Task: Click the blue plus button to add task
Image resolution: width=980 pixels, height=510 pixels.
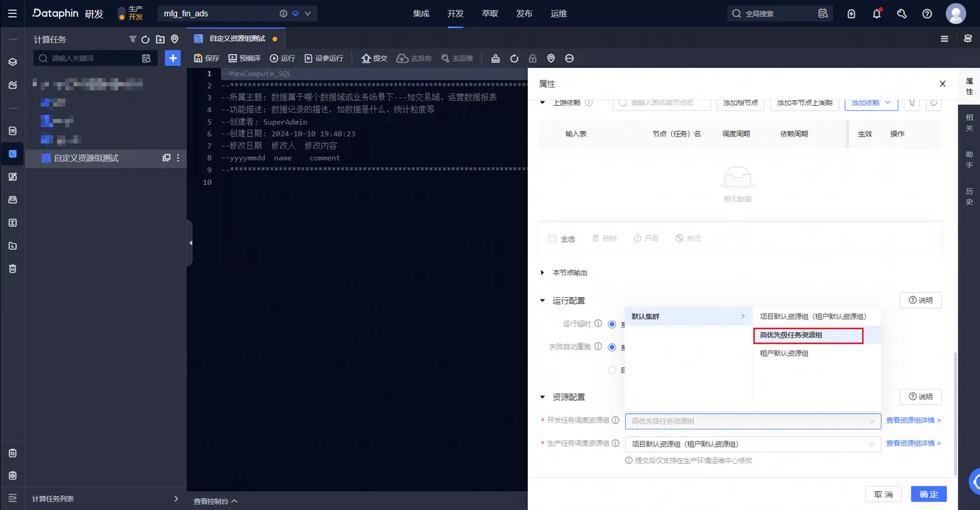Action: click(173, 58)
